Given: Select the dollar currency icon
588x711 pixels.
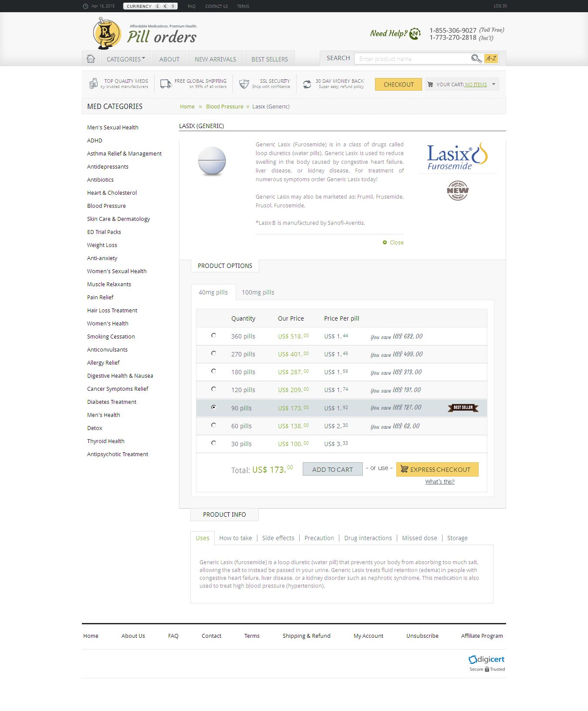Looking at the screenshot, I should click(x=173, y=6).
